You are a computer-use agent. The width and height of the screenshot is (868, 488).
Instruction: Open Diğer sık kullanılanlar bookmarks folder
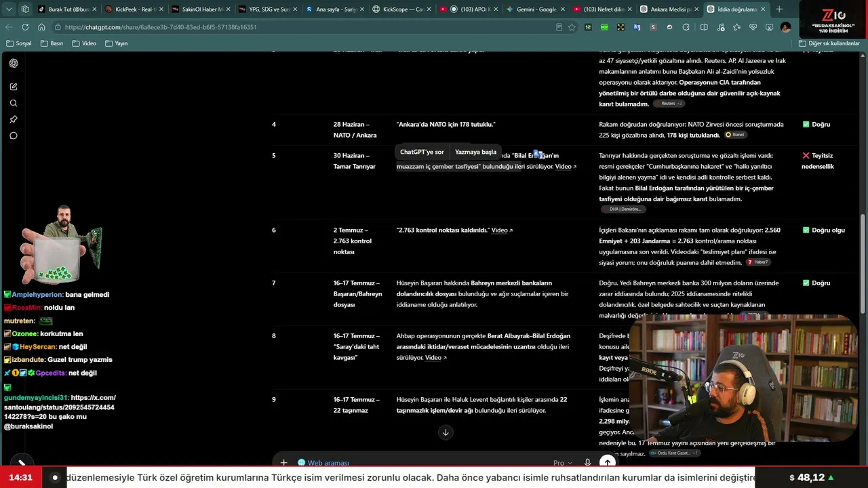pos(829,43)
